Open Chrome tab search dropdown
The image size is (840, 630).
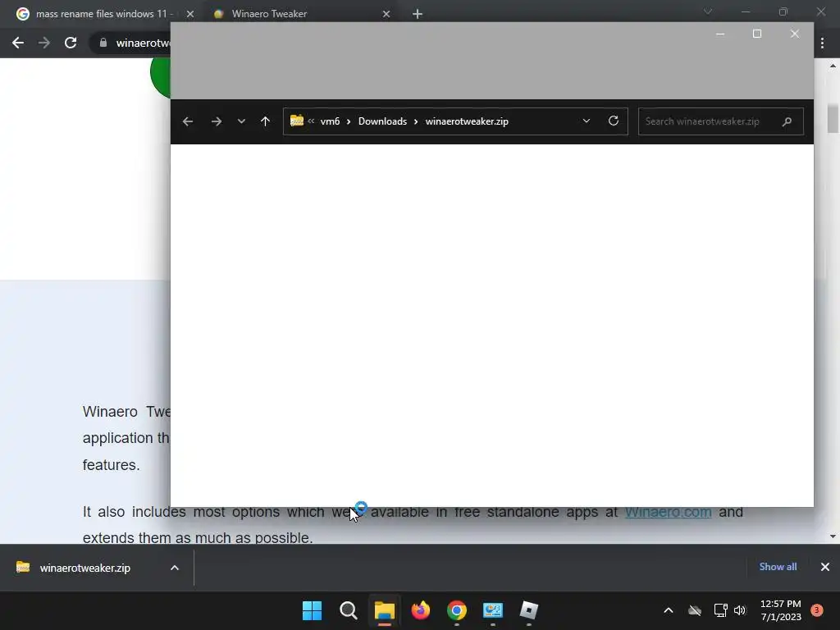pos(708,11)
